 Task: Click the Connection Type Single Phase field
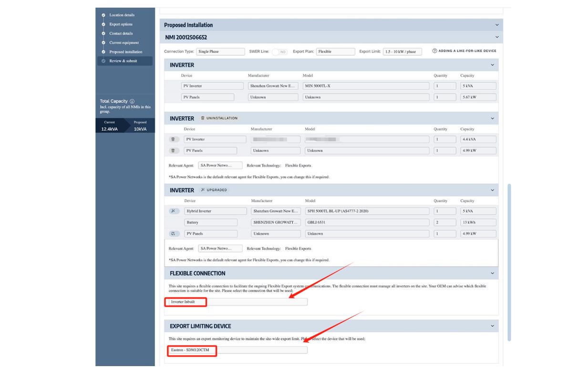tap(216, 52)
